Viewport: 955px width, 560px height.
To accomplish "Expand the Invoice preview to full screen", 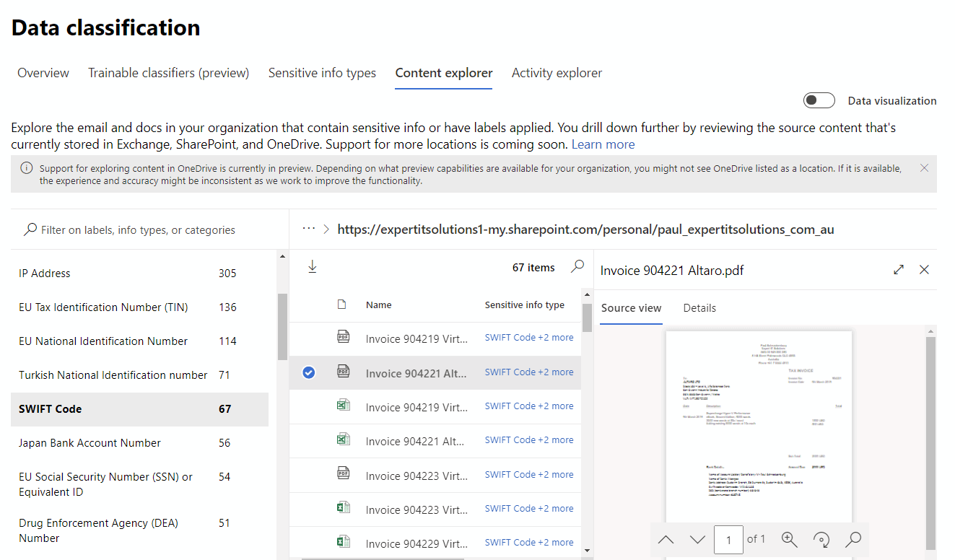I will (x=898, y=269).
